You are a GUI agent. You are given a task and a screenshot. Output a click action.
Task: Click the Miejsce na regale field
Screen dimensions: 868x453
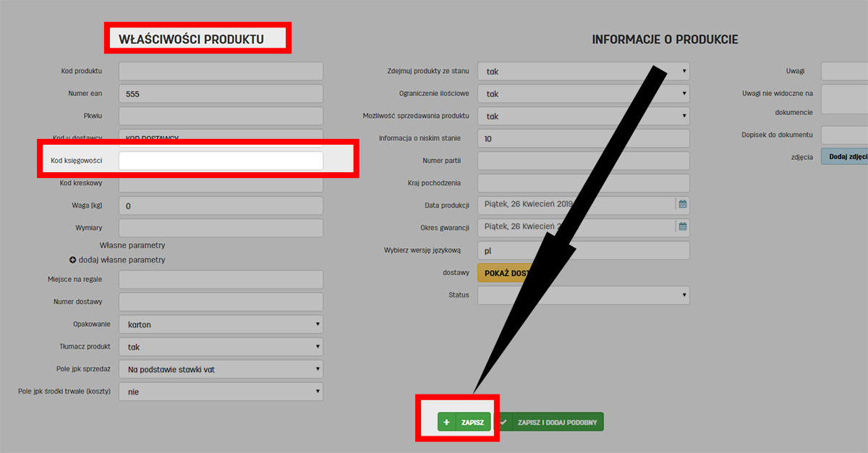click(x=221, y=279)
